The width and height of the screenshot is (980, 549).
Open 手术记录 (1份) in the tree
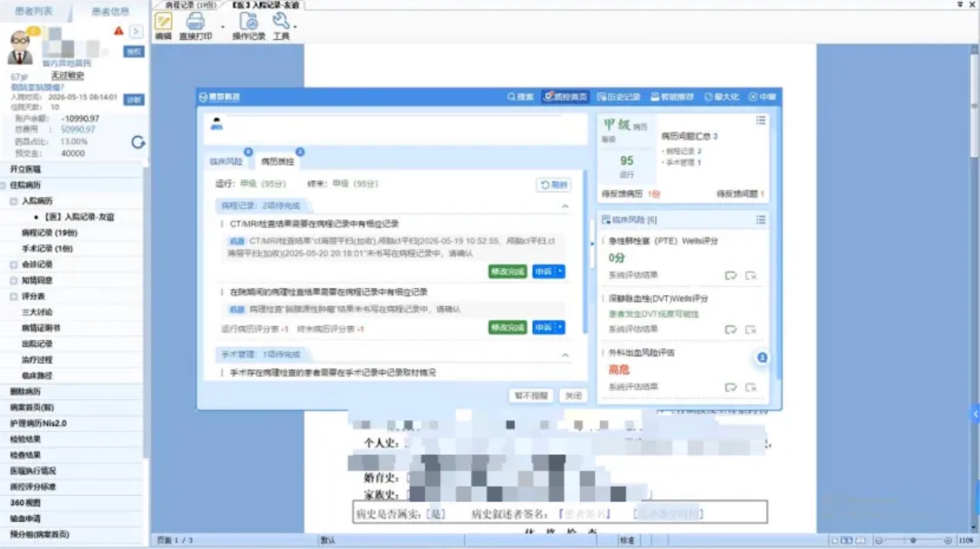point(47,249)
